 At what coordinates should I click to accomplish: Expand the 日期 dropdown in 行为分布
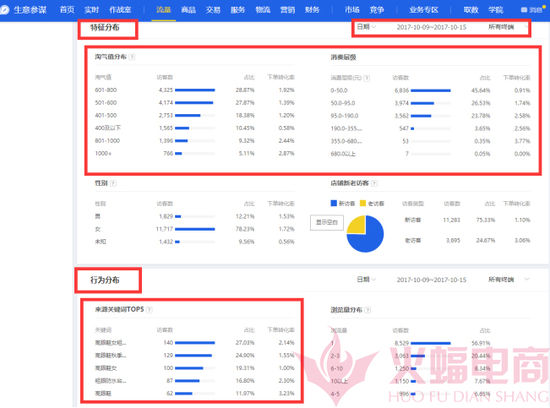tap(366, 280)
